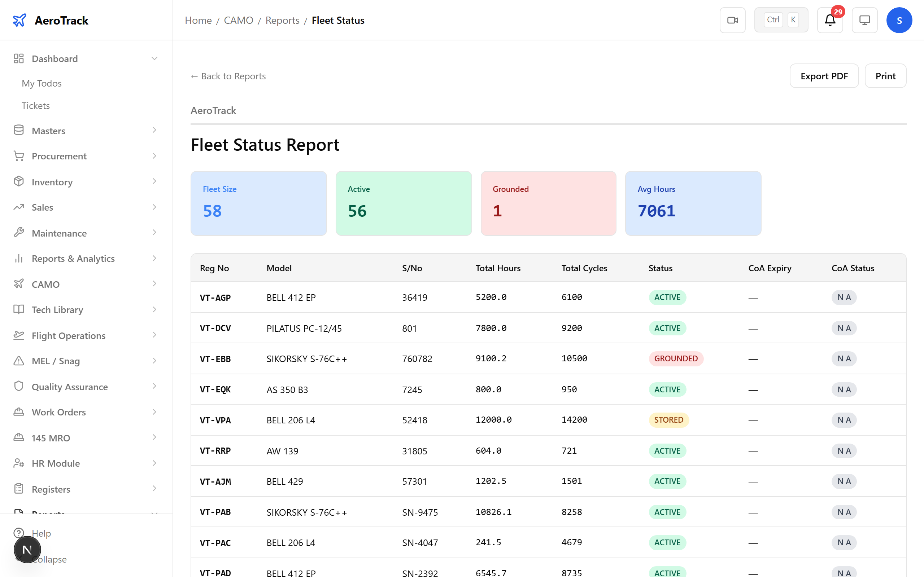Expand the Reports & Analytics section
Viewport: 924px width, 577px height.
pos(154,258)
